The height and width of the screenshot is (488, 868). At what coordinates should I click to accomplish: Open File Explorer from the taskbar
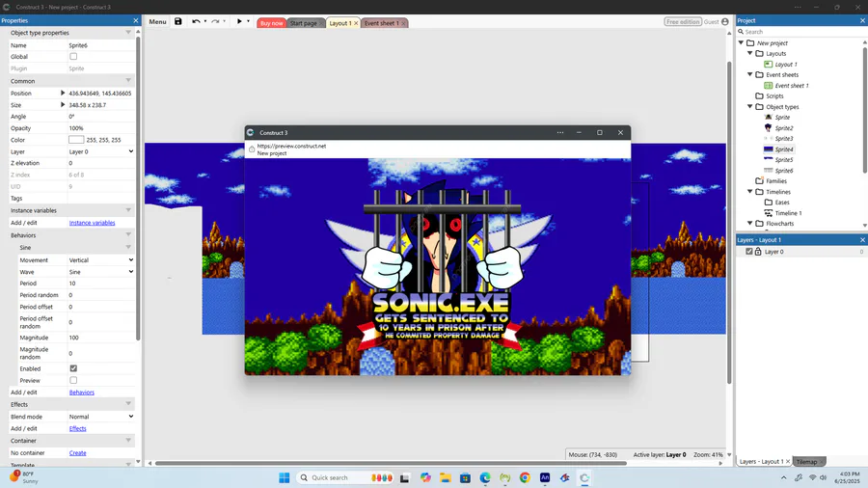click(445, 477)
